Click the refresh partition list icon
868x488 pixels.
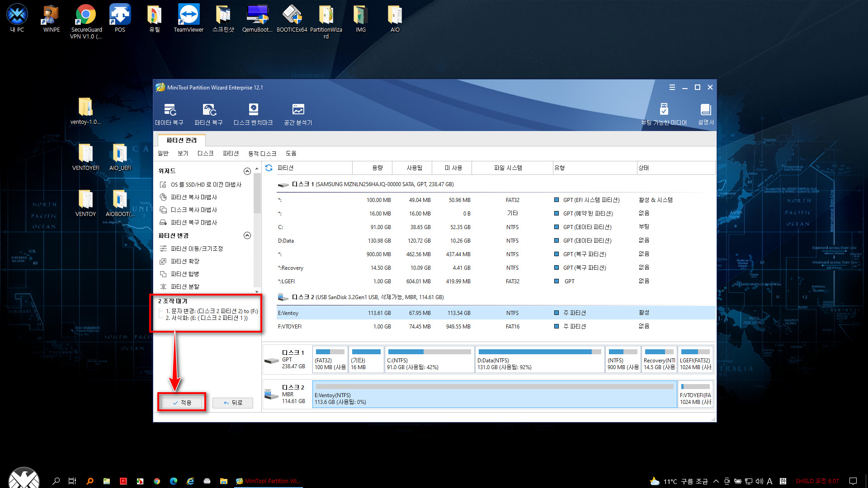click(x=269, y=168)
